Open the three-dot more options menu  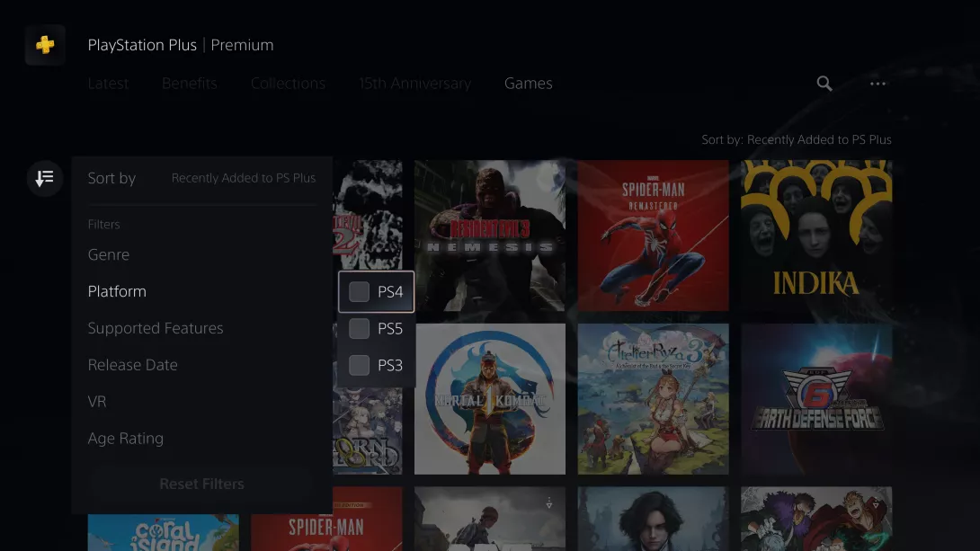pos(878,83)
